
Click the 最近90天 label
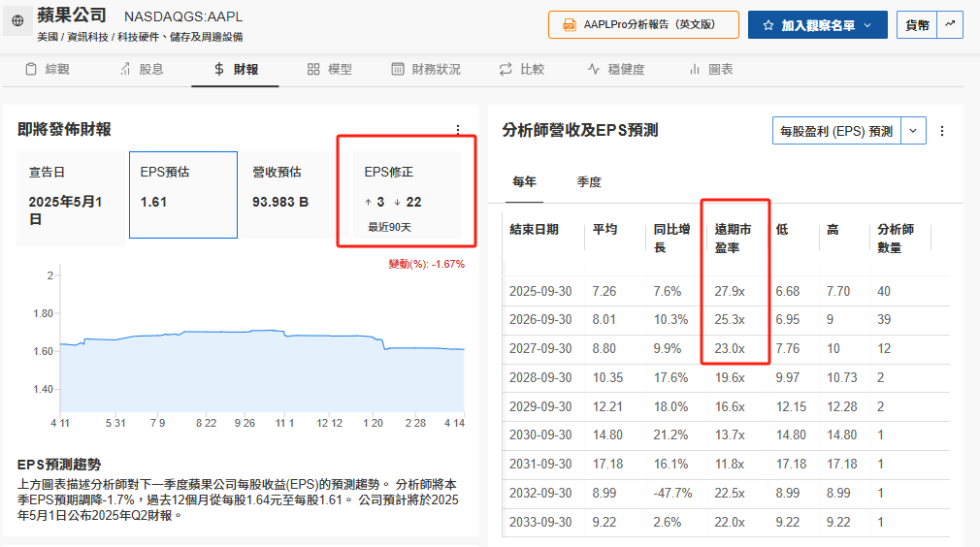pos(389,227)
